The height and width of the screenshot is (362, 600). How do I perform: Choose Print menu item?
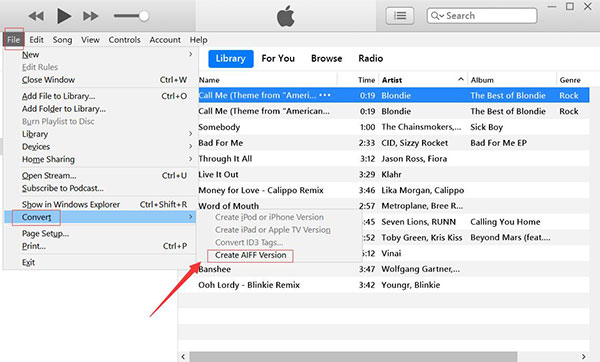101,246
